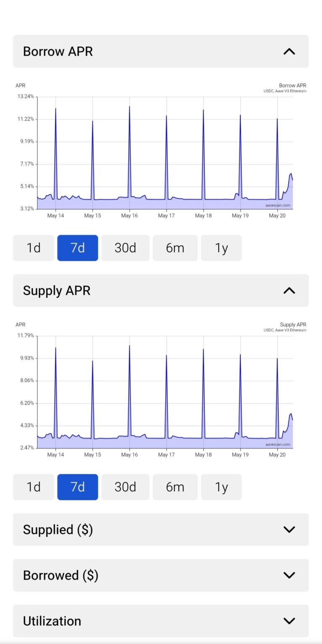Click May 17 date label on Supply APR chart
Screen dimensions: 322x644
tap(166, 455)
